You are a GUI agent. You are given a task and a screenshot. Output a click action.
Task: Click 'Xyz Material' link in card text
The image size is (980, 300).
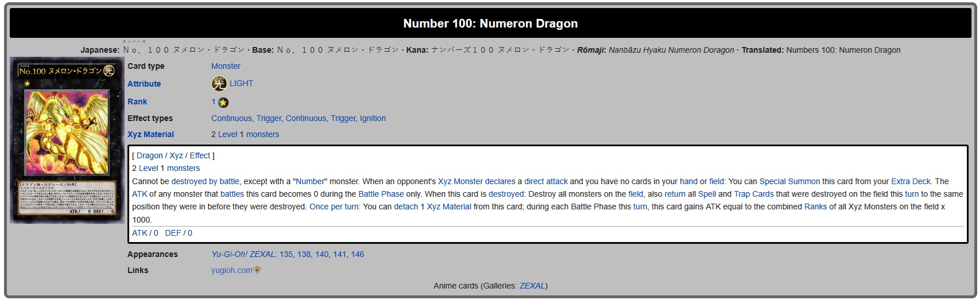[449, 207]
